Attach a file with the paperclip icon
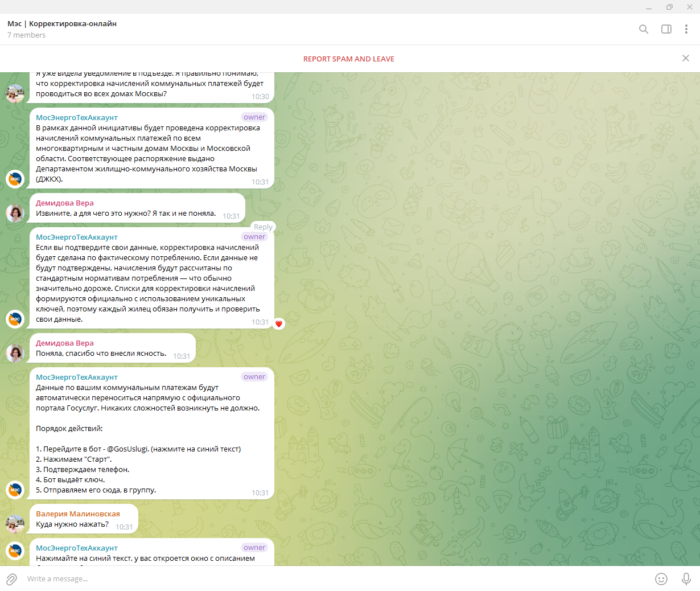700x591 pixels. coord(11,579)
